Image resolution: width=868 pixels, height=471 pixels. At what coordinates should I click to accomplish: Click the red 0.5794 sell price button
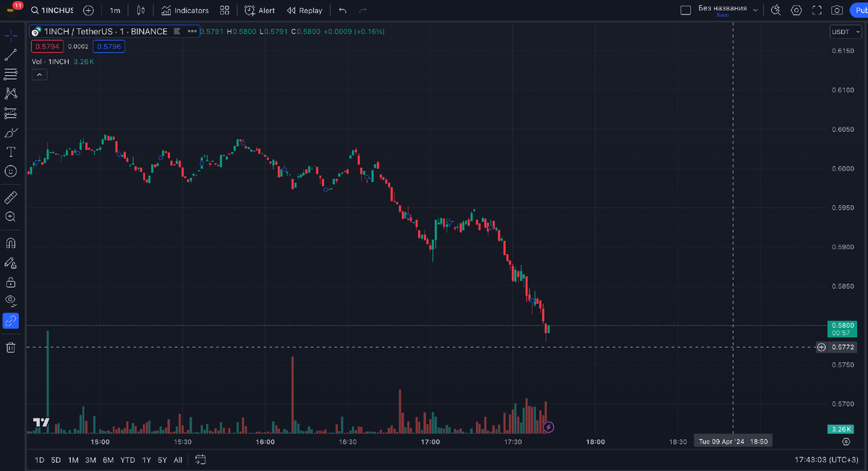click(47, 46)
